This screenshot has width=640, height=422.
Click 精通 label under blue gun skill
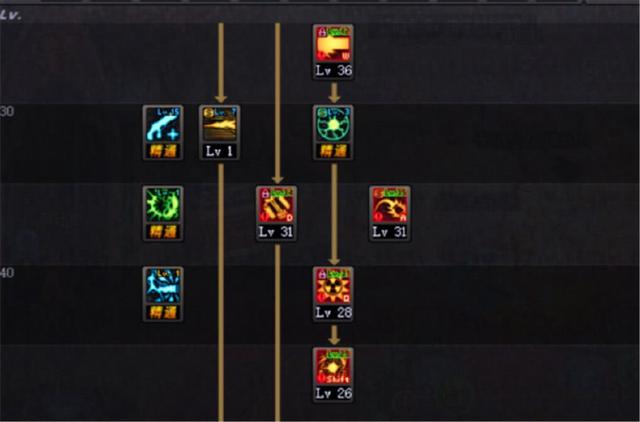163,151
